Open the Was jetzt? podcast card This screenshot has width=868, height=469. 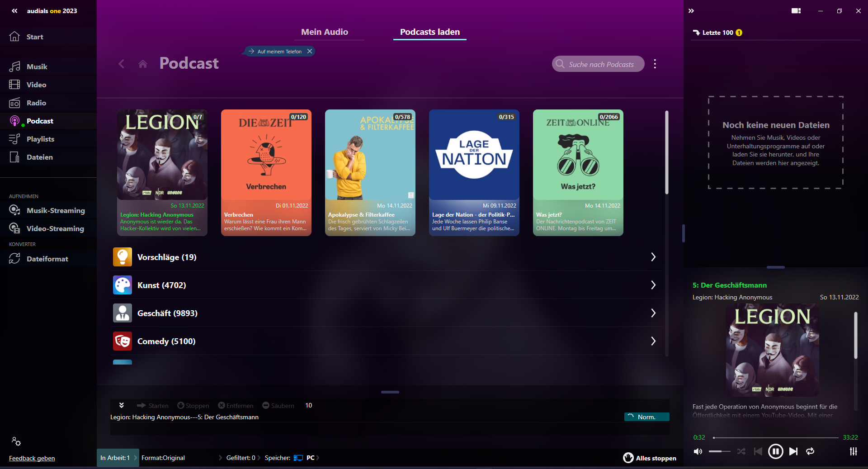tap(578, 172)
